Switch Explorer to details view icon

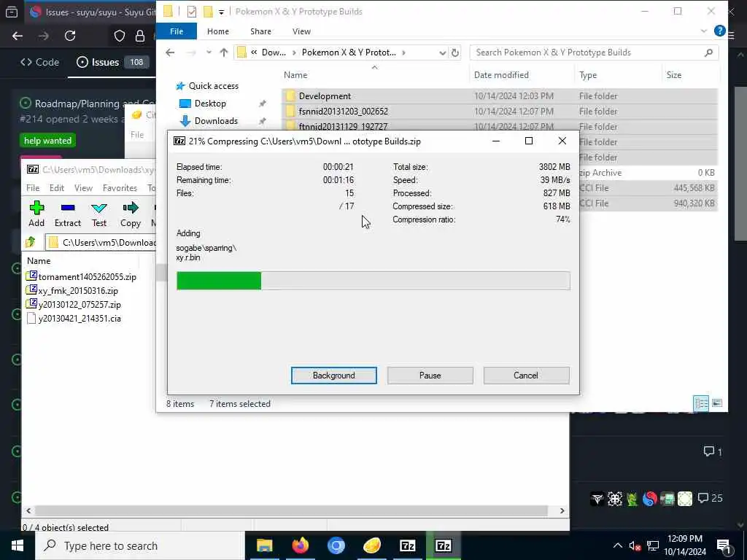tap(701, 403)
